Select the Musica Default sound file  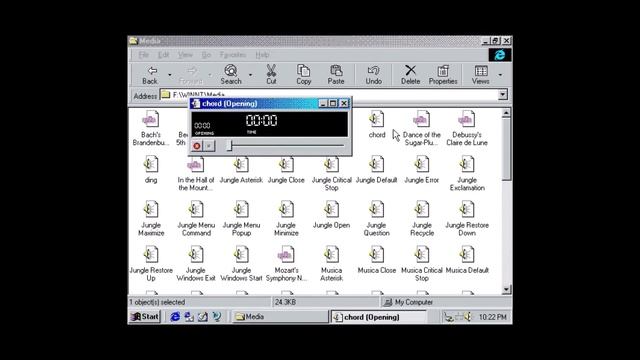(x=467, y=260)
